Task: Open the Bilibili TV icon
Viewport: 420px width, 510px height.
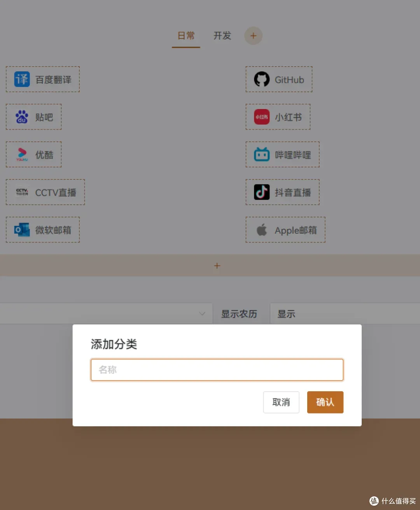Action: pyautogui.click(x=262, y=155)
